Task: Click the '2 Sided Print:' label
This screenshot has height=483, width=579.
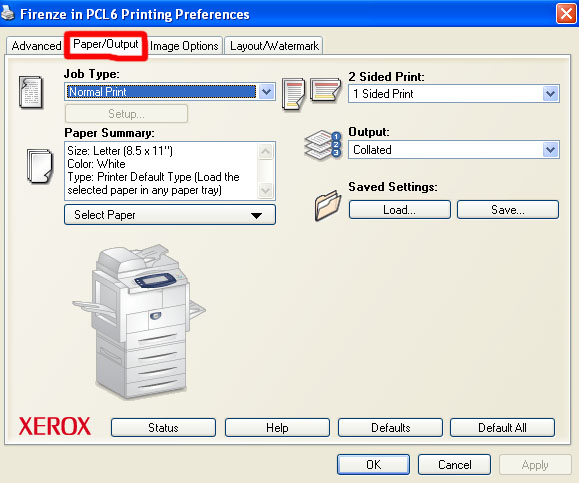Action: 387,76
